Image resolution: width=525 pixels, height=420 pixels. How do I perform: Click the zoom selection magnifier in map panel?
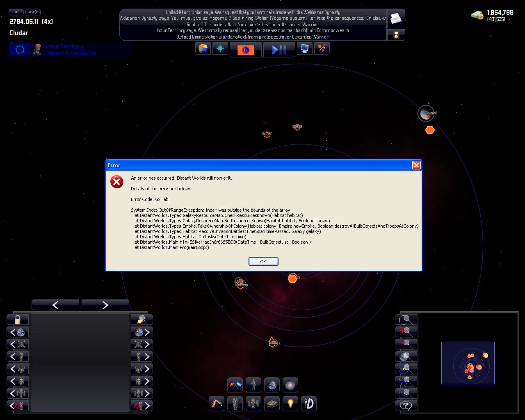point(406,320)
